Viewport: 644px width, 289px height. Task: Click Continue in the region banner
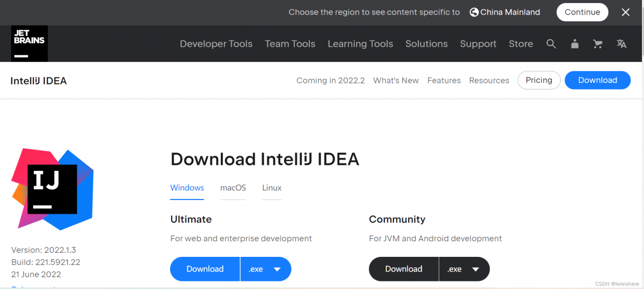(x=582, y=12)
